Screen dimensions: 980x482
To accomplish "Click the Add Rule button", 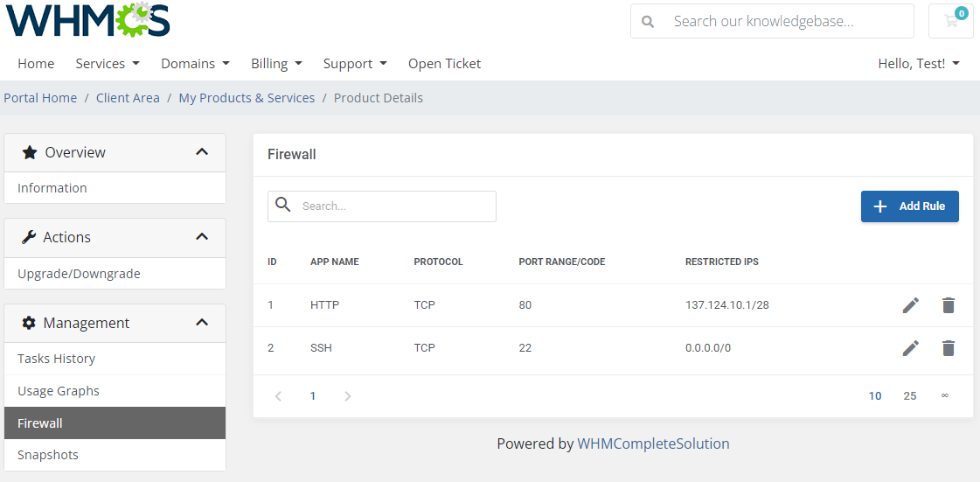I will coord(909,206).
